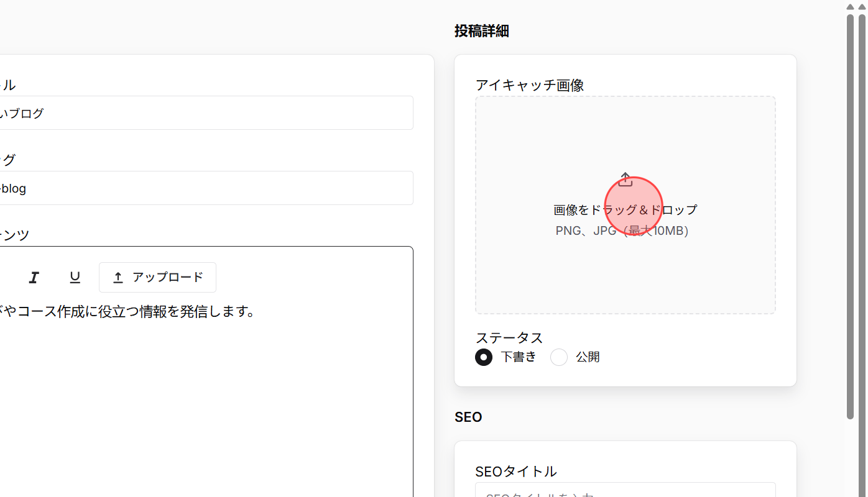
Task: Click the PNG、JPG（最大10MB）hint text
Action: click(622, 230)
